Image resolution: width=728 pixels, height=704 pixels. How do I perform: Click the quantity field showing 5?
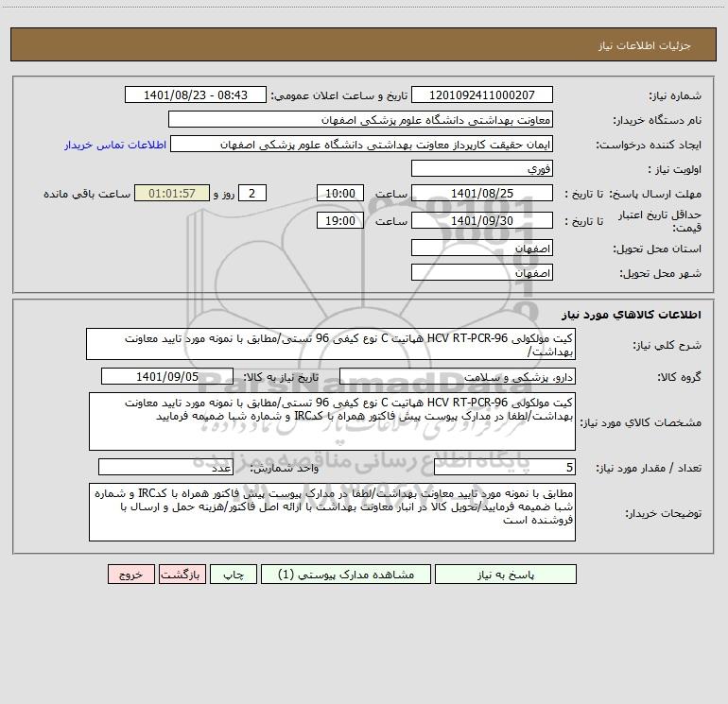point(505,468)
